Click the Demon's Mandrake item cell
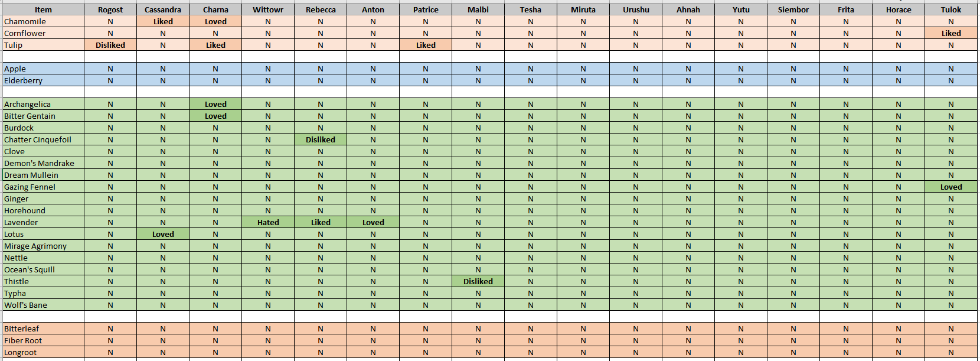This screenshot has width=980, height=361. coord(43,163)
